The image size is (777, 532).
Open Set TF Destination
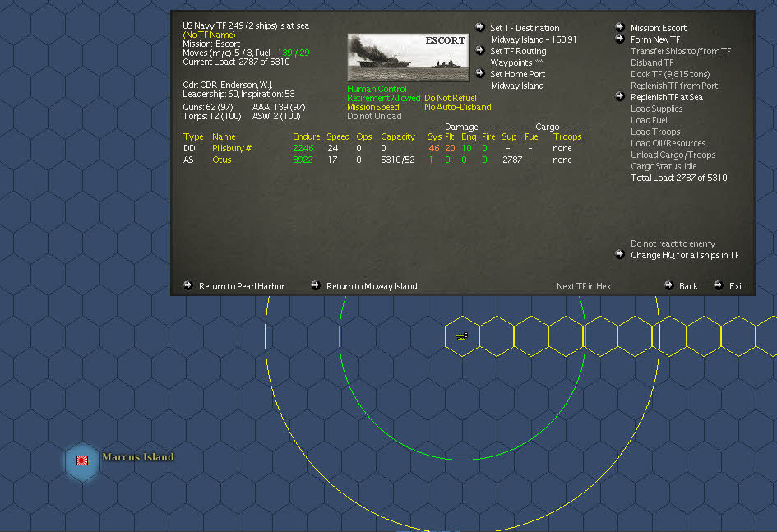pyautogui.click(x=525, y=28)
